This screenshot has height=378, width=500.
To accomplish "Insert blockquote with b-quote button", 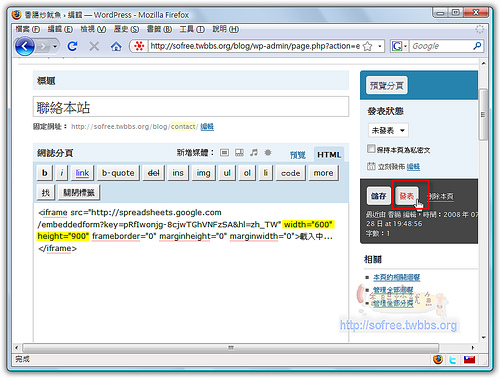I will coord(118,173).
